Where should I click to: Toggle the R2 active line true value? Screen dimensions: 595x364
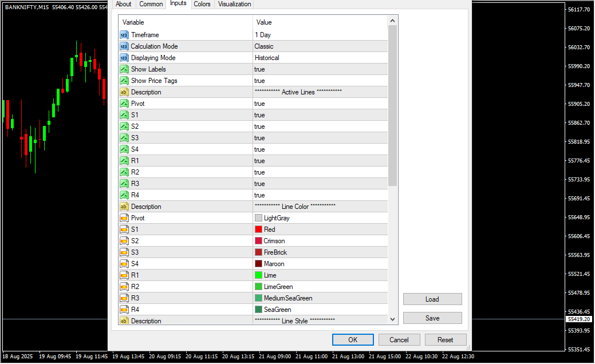click(x=259, y=172)
